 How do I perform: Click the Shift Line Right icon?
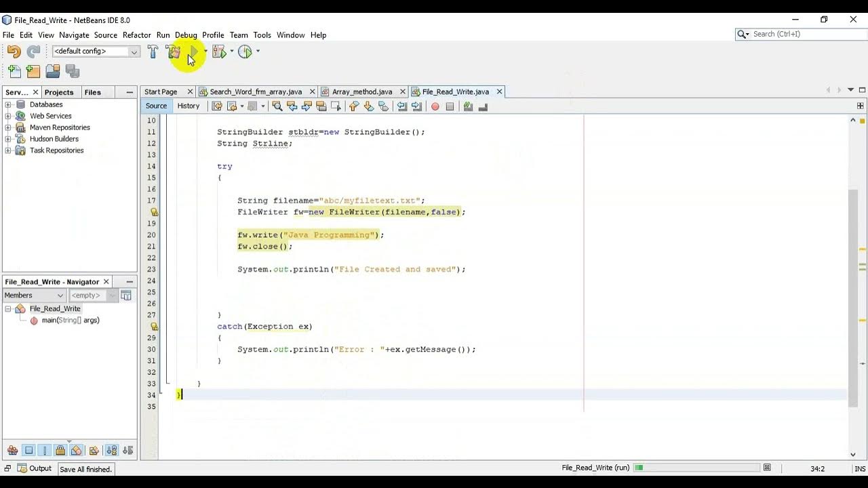[x=416, y=106]
